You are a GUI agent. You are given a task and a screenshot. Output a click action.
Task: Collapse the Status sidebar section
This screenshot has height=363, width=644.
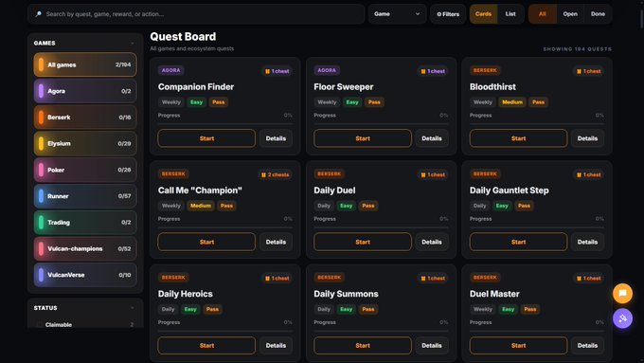133,308
